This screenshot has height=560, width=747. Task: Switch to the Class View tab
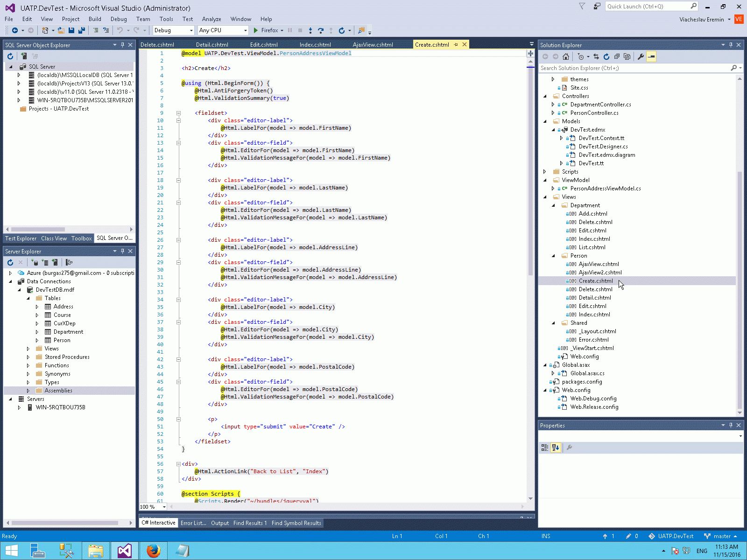tap(54, 238)
